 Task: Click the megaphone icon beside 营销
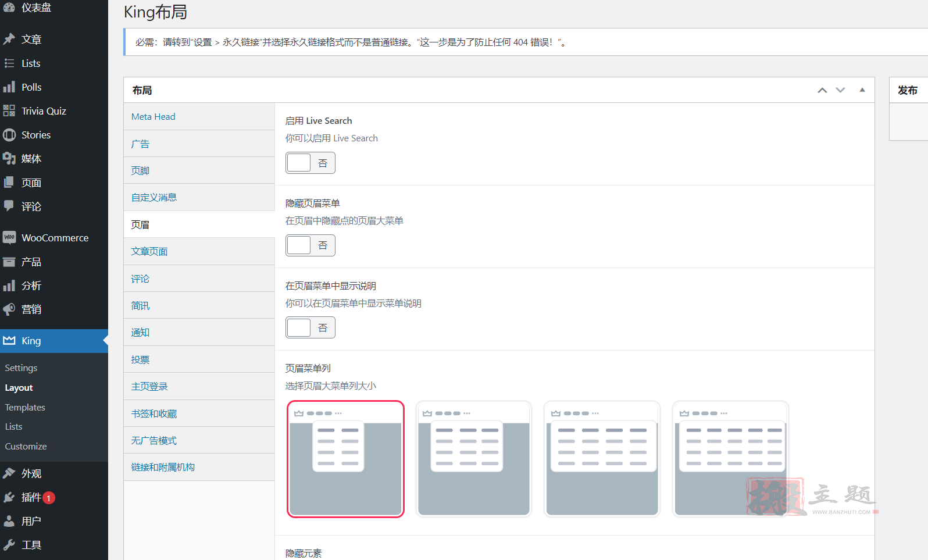9,309
